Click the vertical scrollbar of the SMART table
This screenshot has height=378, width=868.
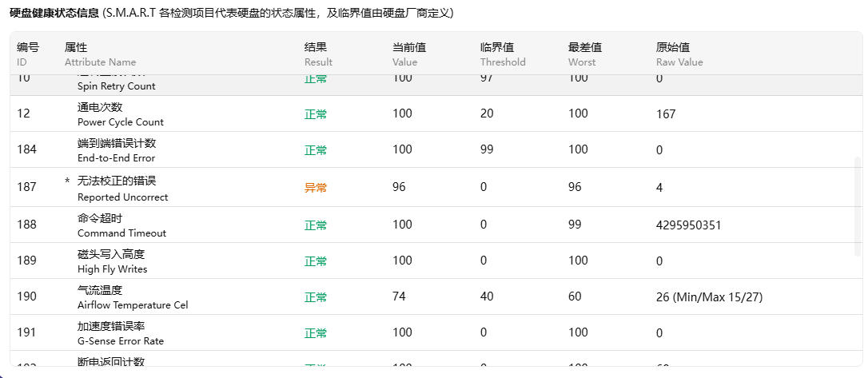pyautogui.click(x=858, y=205)
